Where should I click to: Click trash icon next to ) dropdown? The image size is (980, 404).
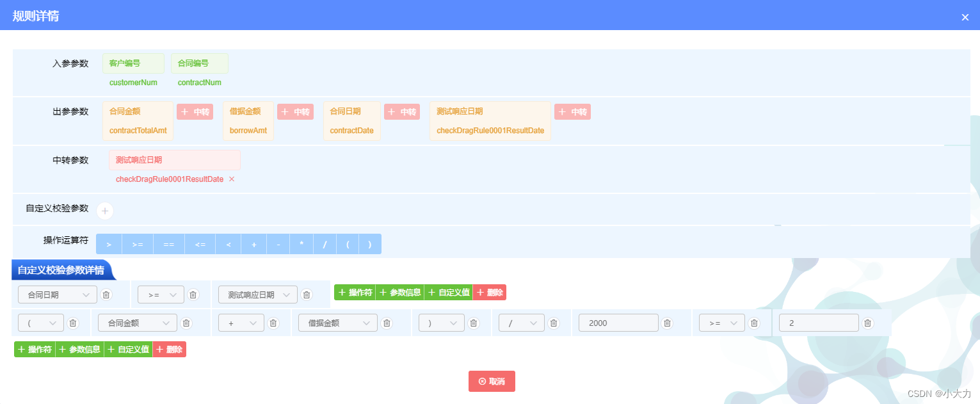click(474, 323)
